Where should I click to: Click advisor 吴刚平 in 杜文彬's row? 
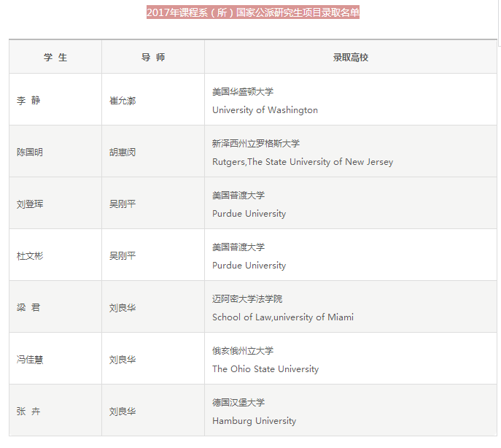tap(123, 256)
